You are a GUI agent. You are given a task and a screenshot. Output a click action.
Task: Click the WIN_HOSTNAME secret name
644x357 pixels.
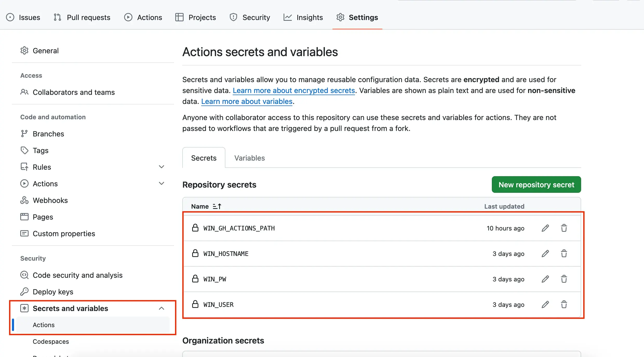[x=226, y=254]
